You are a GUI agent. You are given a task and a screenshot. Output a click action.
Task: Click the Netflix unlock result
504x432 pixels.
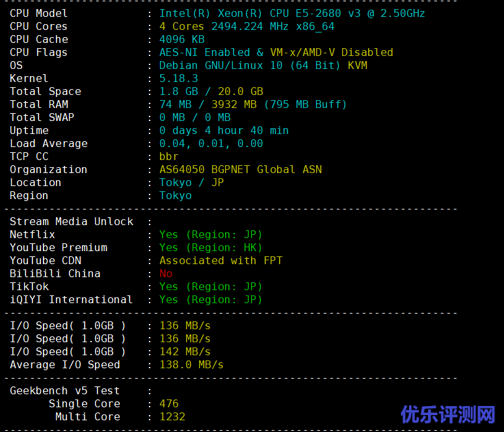211,234
